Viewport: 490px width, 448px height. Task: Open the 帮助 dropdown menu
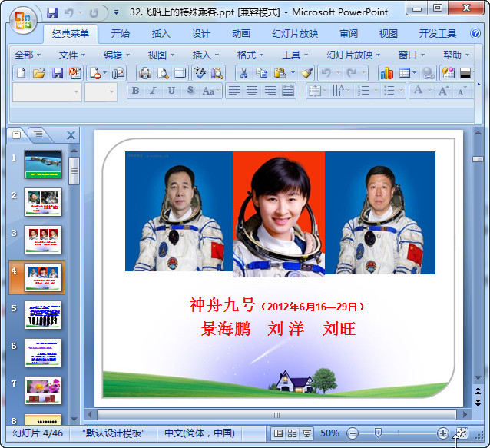pos(456,55)
